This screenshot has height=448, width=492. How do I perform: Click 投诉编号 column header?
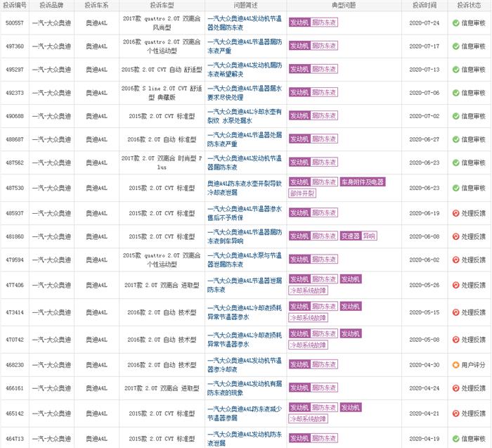[15, 6]
